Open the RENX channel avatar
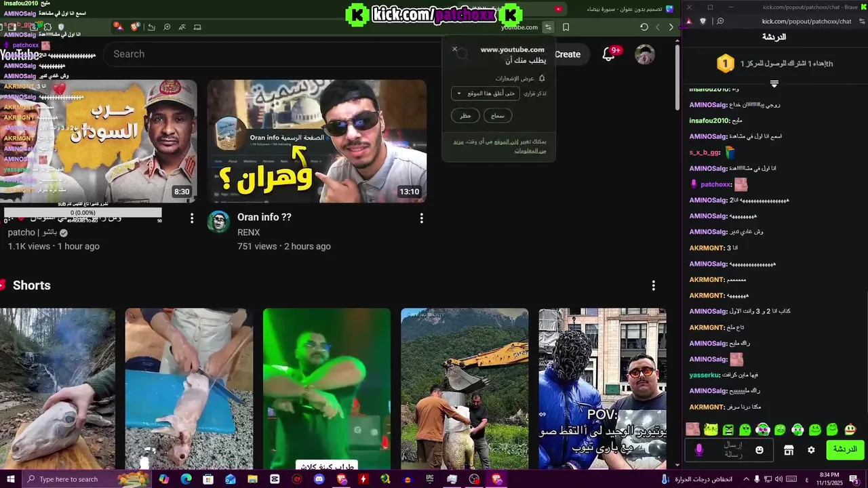Viewport: 868px width, 488px height. 218,222
